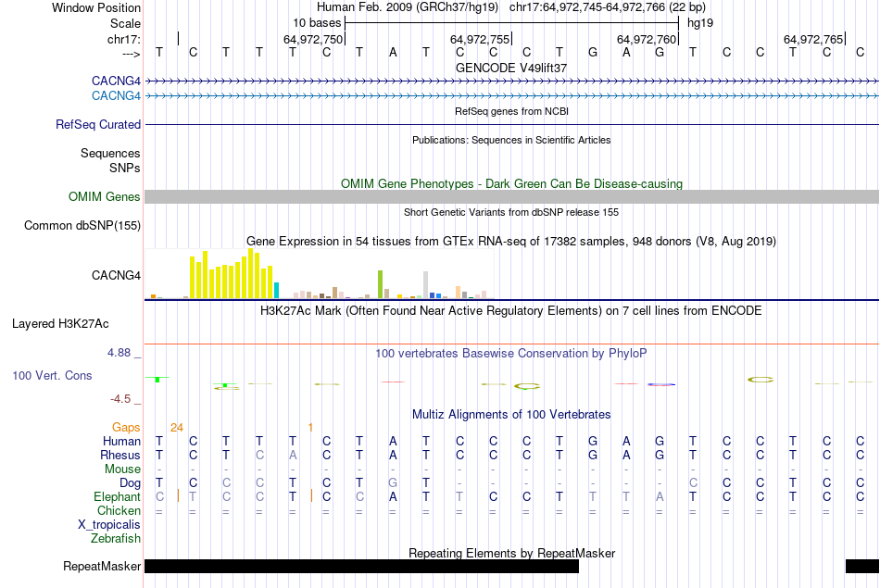Viewport: 880px width, 588px height.
Task: Open the OMIM Gene Phenotypes track title
Action: (512, 184)
